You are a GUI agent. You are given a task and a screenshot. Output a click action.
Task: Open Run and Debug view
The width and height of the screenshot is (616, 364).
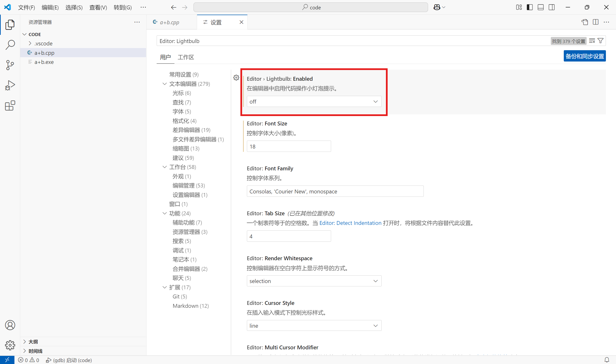[10, 85]
